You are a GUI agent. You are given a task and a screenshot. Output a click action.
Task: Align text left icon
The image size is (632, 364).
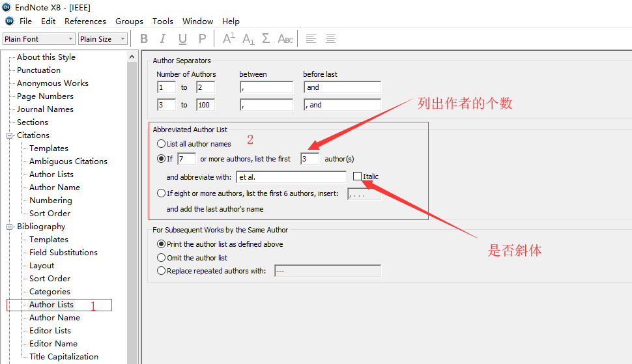pos(311,38)
